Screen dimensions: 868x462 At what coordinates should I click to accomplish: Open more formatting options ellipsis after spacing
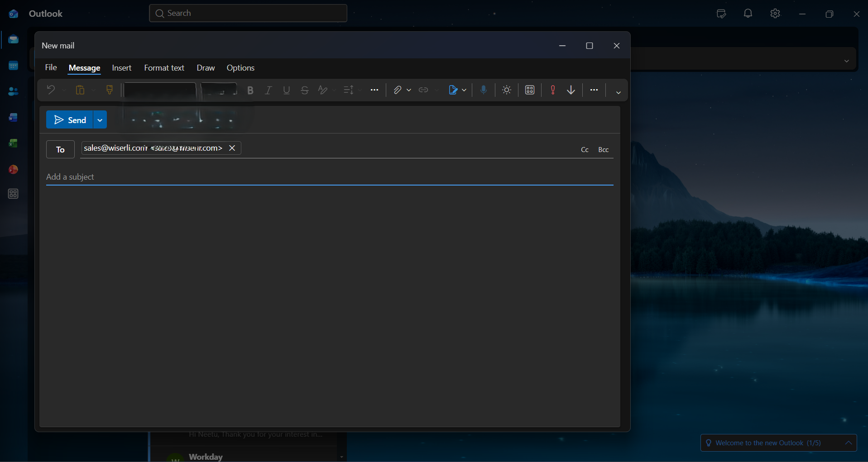(x=374, y=90)
